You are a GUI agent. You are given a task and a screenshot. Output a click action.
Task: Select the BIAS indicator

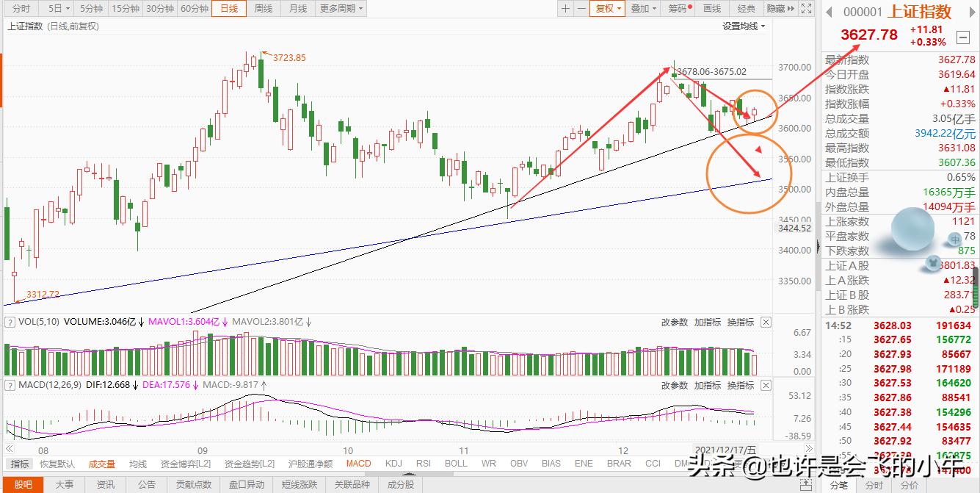click(x=551, y=464)
